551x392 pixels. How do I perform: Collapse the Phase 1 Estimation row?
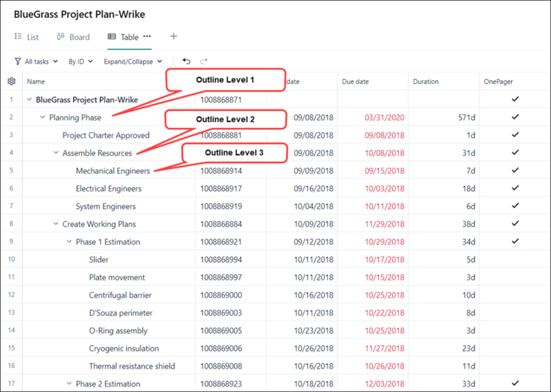(69, 241)
